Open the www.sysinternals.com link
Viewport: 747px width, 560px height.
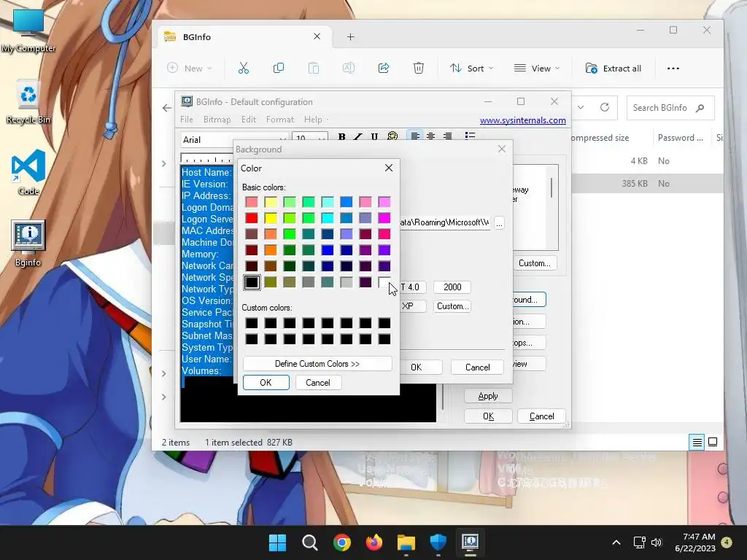tap(522, 120)
